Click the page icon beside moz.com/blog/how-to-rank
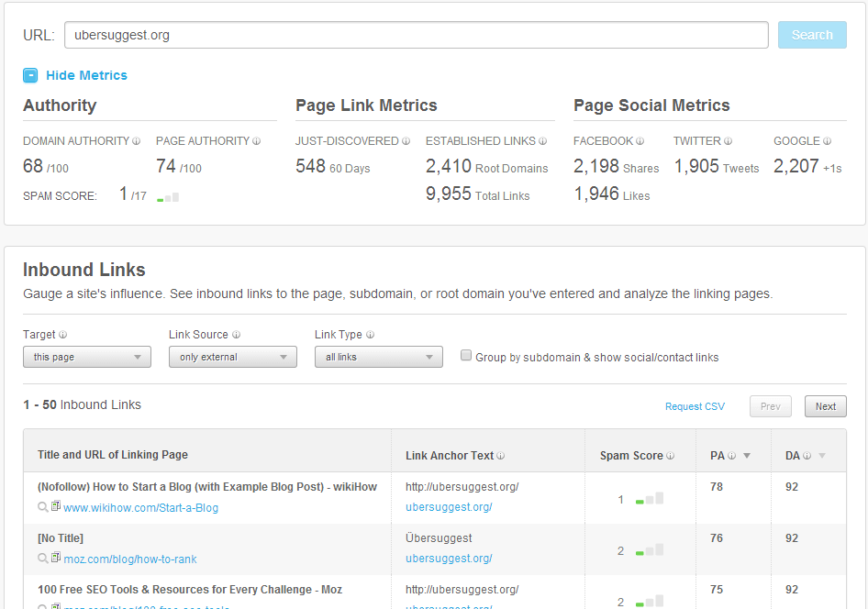 point(56,559)
